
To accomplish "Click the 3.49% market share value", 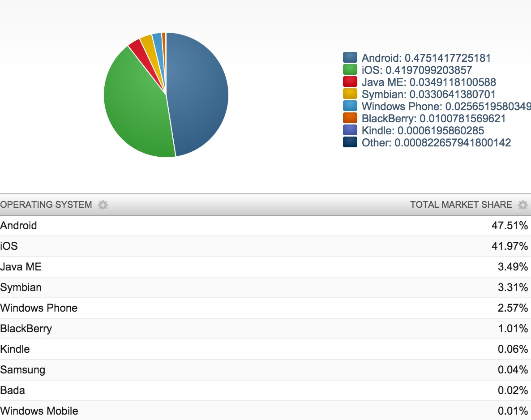I will (x=513, y=267).
